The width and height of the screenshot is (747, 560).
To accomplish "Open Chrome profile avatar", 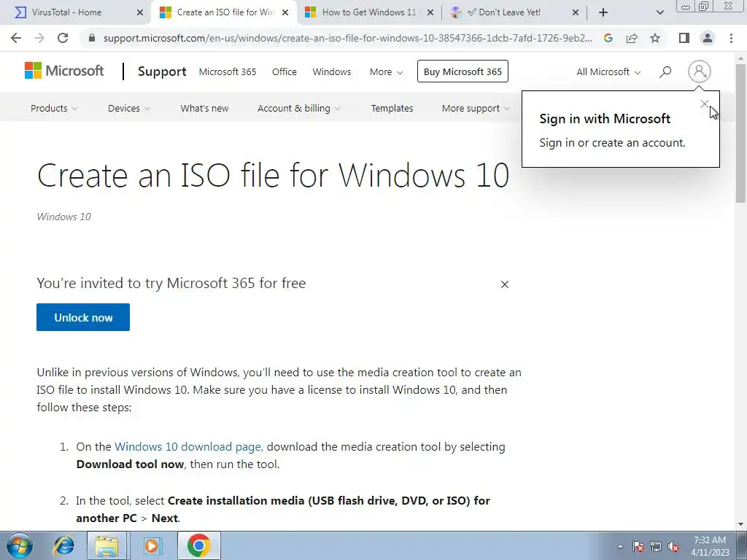I will tap(708, 38).
